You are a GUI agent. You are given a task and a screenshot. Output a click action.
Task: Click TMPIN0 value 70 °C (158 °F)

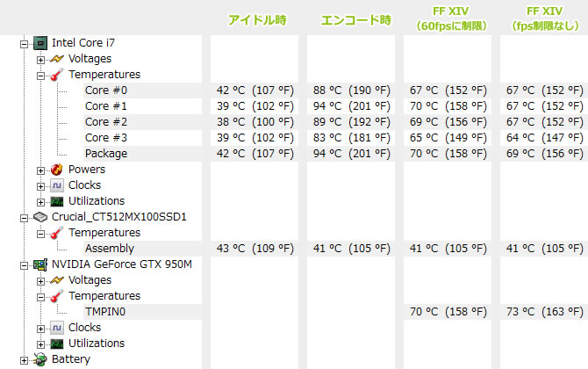[x=448, y=312]
